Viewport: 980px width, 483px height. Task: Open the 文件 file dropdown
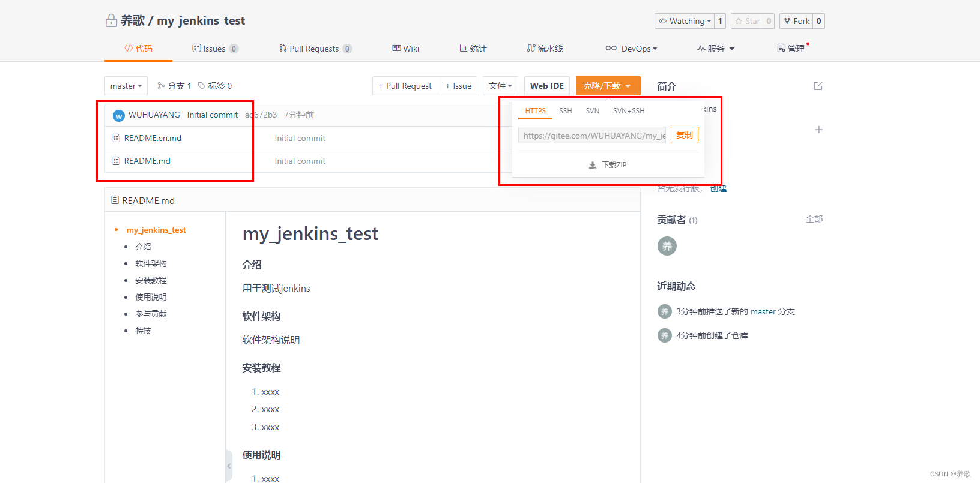[x=500, y=86]
